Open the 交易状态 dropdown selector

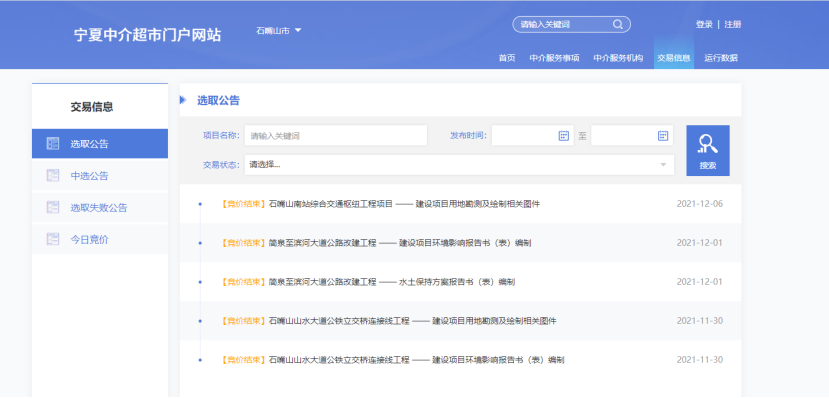459,165
